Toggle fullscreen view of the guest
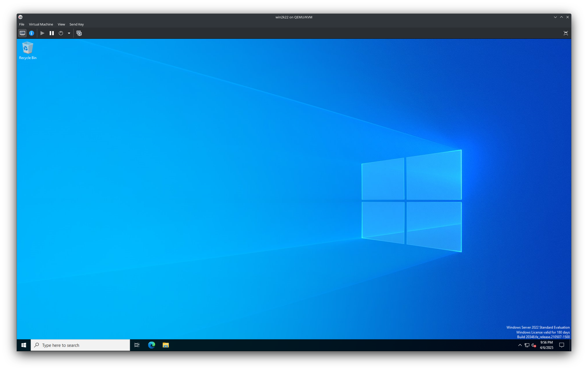 [566, 33]
